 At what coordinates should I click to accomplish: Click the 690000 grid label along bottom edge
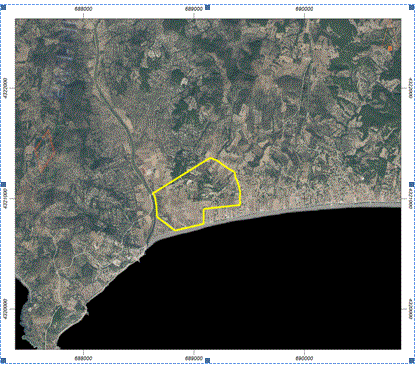click(x=304, y=358)
